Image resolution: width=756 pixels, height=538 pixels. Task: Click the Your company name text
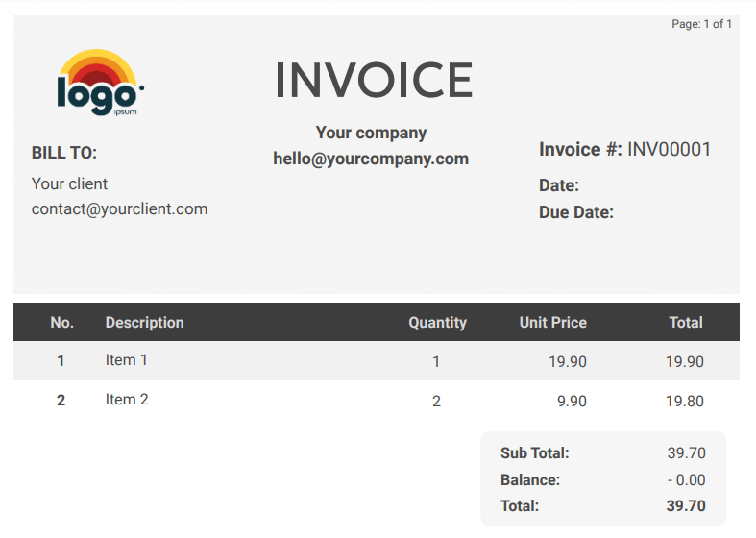[x=371, y=133]
